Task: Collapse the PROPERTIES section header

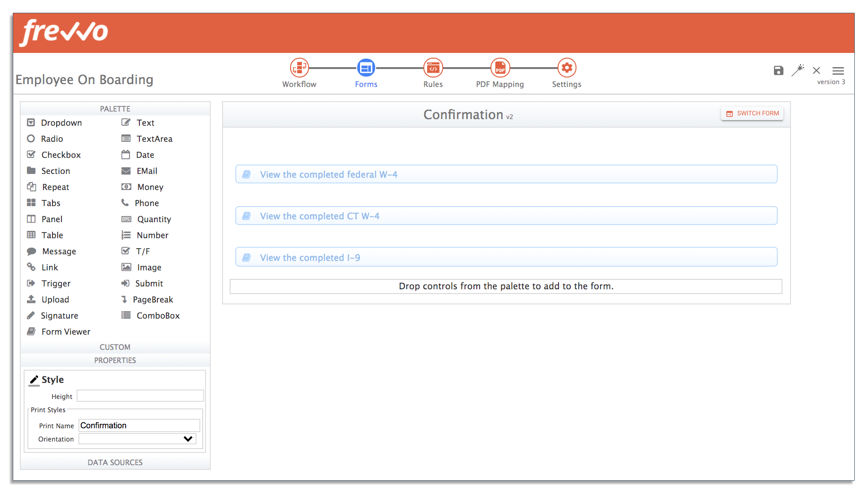Action: click(x=115, y=360)
